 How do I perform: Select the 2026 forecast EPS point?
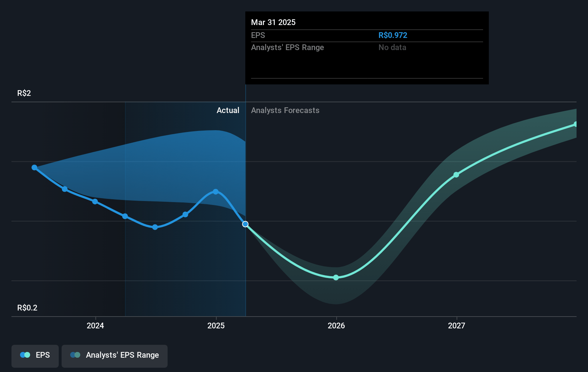click(336, 278)
